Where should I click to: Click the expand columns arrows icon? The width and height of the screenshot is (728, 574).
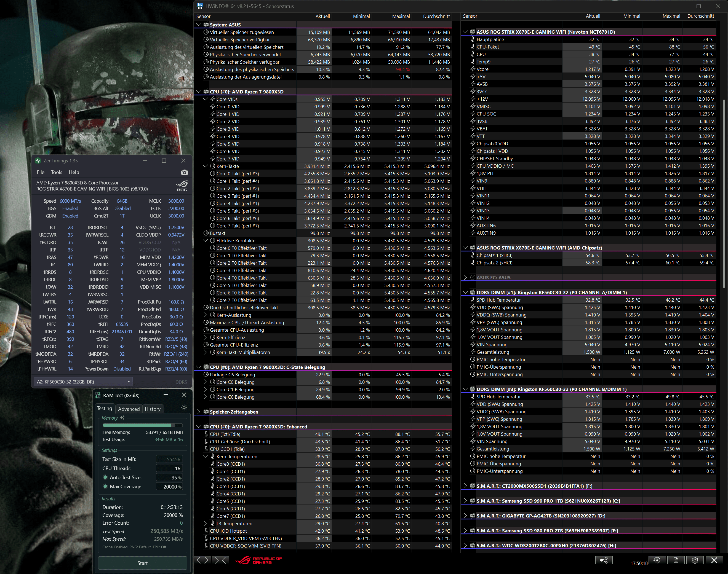click(x=203, y=560)
